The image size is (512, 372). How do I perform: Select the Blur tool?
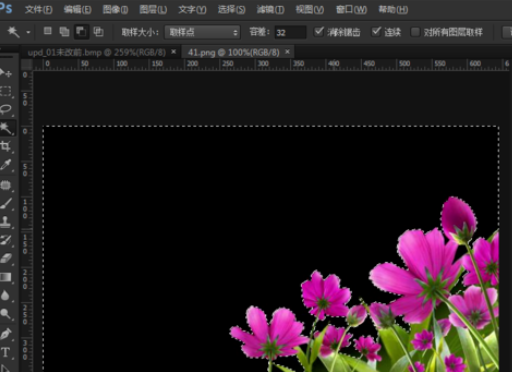point(6,295)
